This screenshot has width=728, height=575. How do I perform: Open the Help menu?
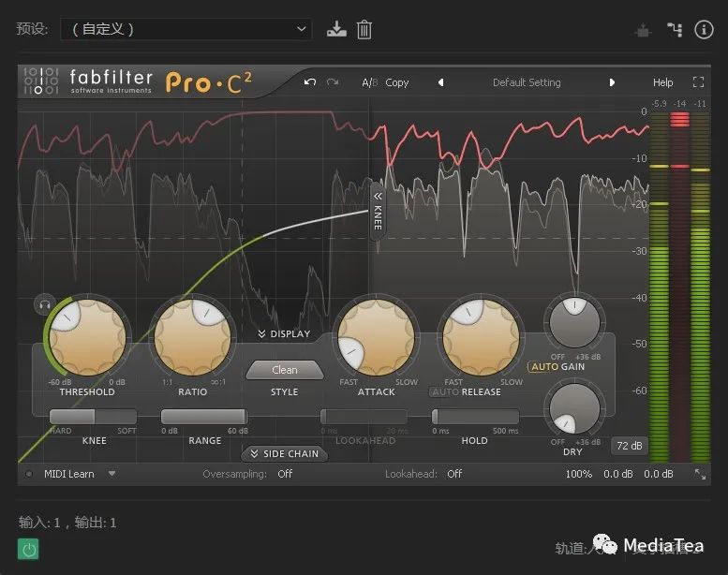pyautogui.click(x=662, y=82)
